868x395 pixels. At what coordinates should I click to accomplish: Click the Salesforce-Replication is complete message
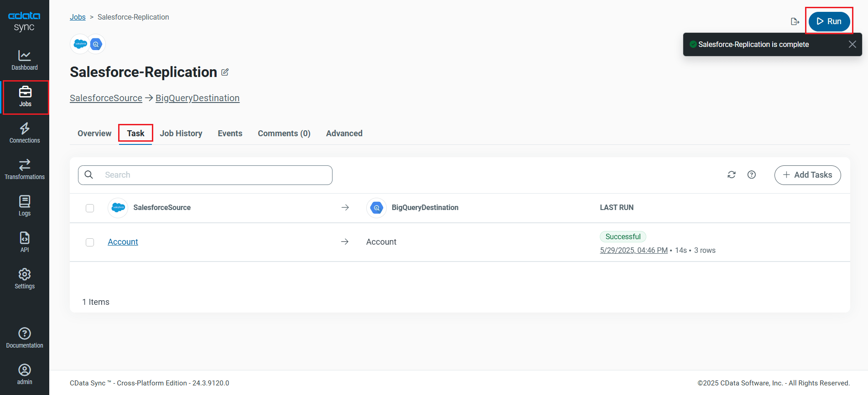754,44
